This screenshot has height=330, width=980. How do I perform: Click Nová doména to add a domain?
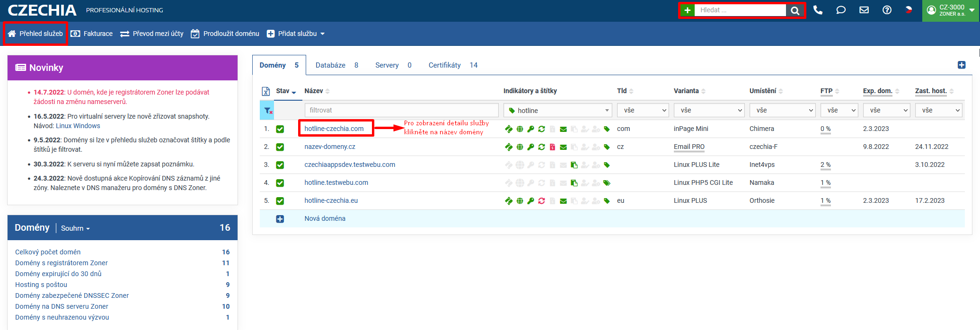(325, 219)
